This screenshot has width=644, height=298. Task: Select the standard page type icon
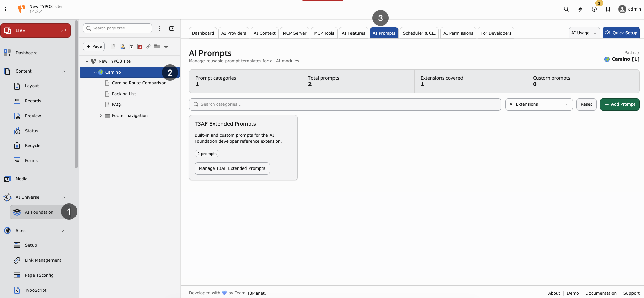[x=113, y=46]
